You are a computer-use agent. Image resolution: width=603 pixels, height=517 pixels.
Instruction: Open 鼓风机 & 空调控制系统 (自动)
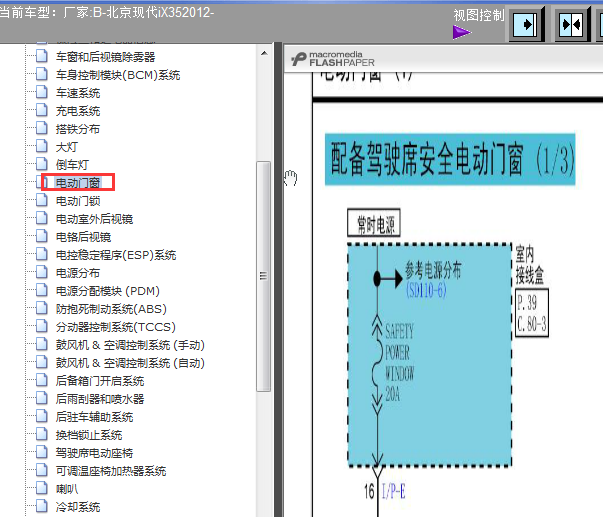(130, 363)
